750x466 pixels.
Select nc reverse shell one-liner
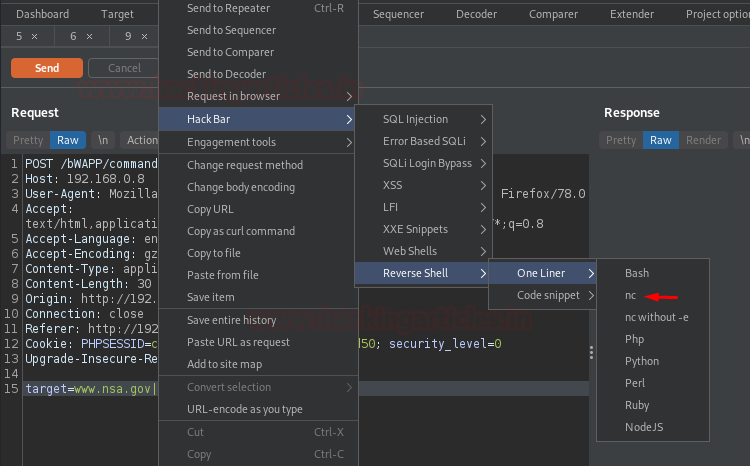pos(653,295)
